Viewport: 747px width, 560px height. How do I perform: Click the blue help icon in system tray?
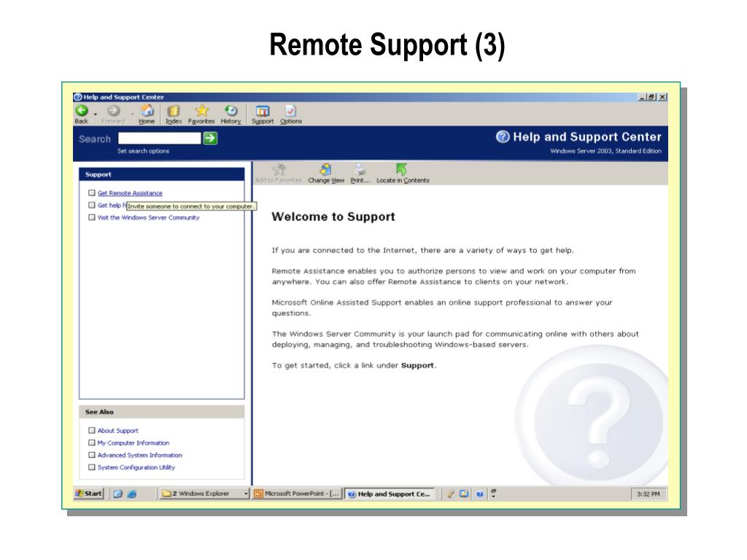(x=480, y=494)
